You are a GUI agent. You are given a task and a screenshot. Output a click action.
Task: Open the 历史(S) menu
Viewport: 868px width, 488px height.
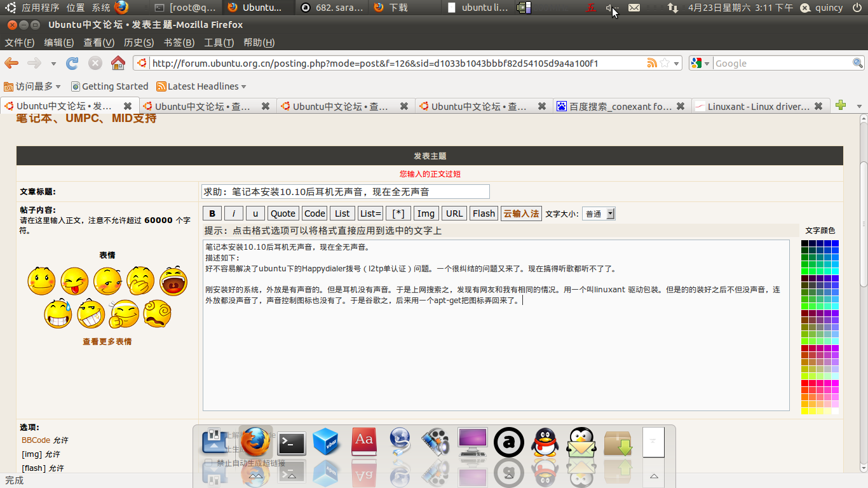[139, 43]
